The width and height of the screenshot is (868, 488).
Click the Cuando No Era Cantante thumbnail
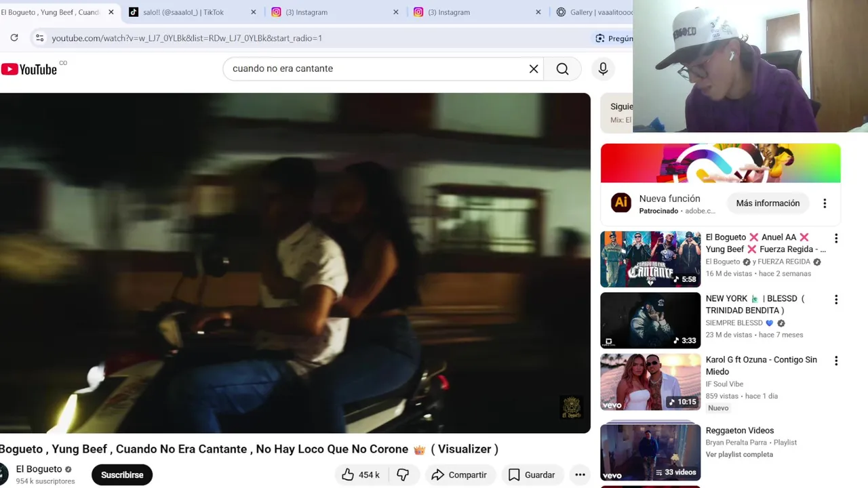650,260
